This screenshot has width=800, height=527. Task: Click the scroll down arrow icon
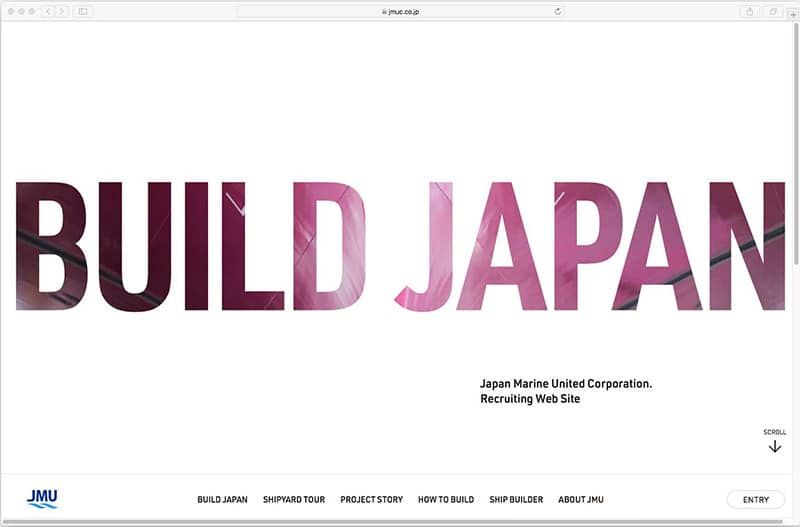tap(774, 446)
